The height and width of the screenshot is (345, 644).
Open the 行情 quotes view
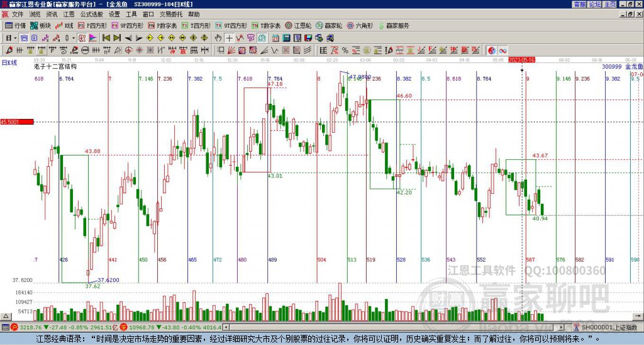[x=15, y=25]
